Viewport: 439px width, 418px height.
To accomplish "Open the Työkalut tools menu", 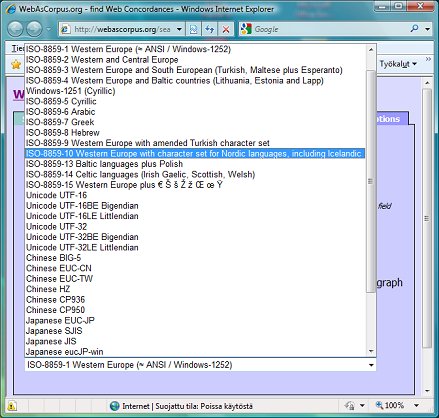I will click(x=398, y=64).
